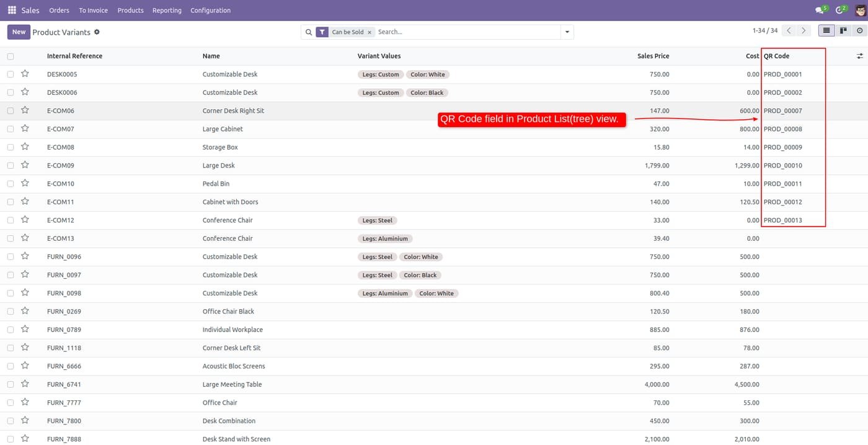Check the E-COM06 row checkbox
The width and height of the screenshot is (868, 445).
[x=11, y=111]
